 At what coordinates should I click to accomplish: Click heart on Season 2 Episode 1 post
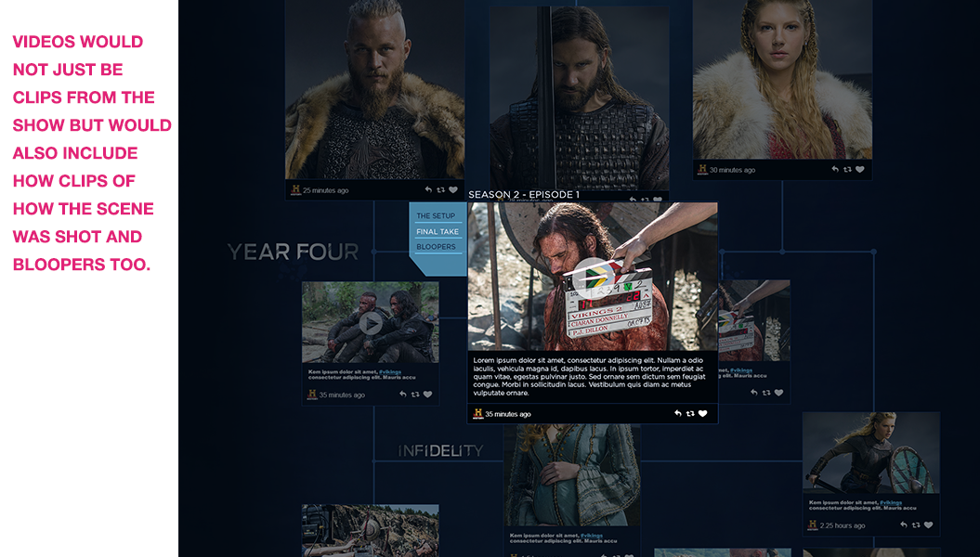coord(702,413)
